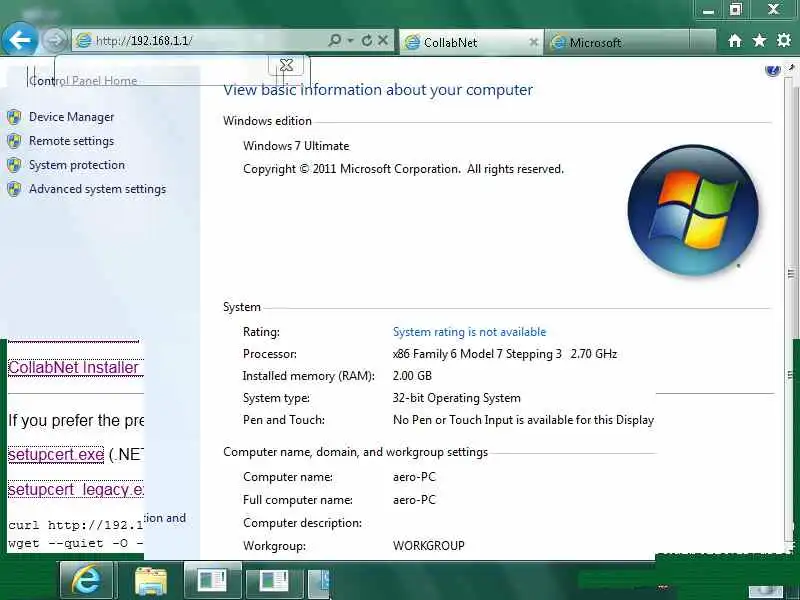Open Favorites star icon
This screenshot has width=800, height=600.
point(759,41)
